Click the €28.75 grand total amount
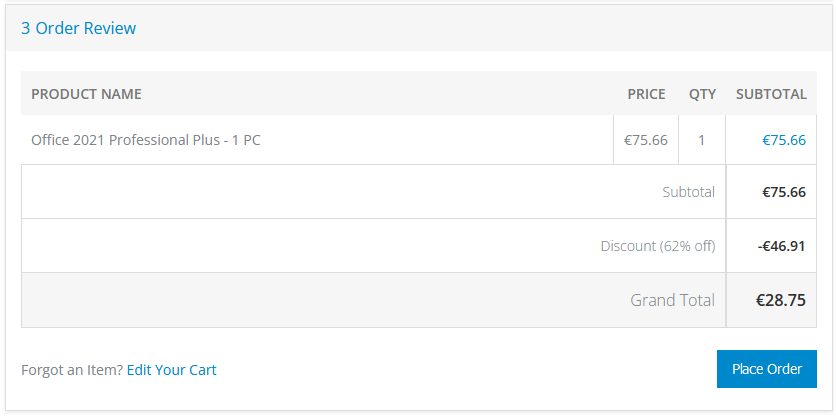The height and width of the screenshot is (416, 836). point(781,300)
